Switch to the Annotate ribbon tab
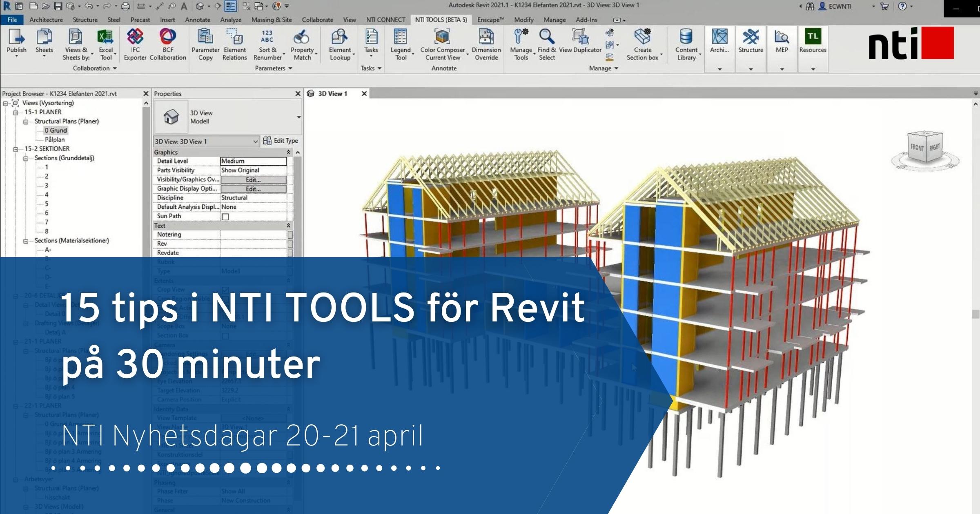 (x=198, y=20)
